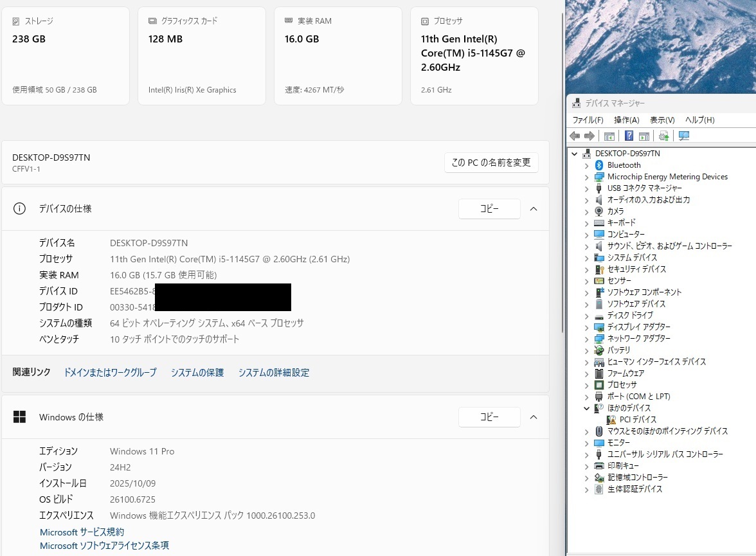Expand the センサー node arrow
Image resolution: width=756 pixels, height=556 pixels.
pyautogui.click(x=586, y=281)
